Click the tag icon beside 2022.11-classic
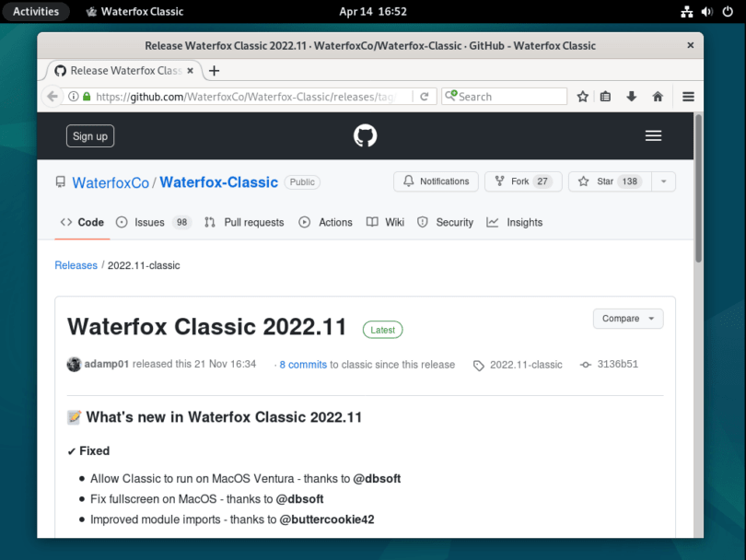This screenshot has height=560, width=746. tap(478, 365)
